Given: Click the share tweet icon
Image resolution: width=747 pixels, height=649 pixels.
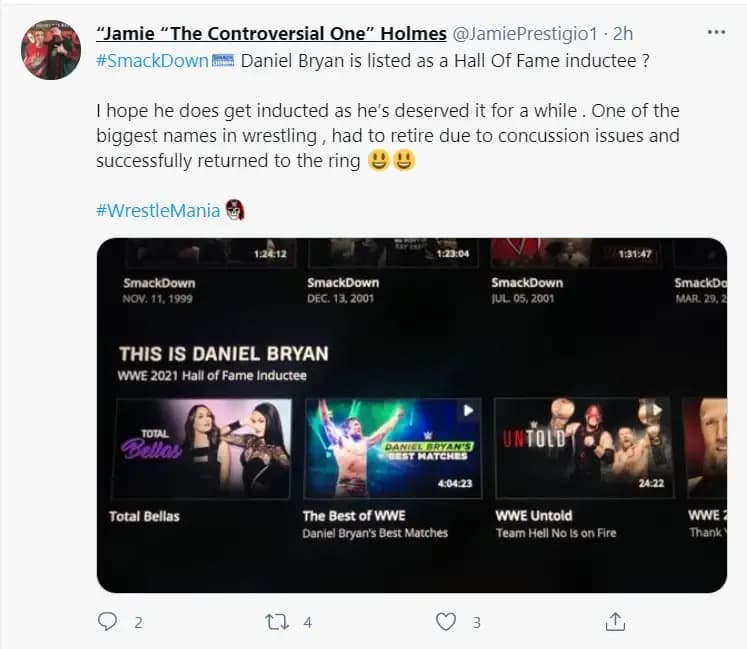Looking at the screenshot, I should click(x=616, y=621).
